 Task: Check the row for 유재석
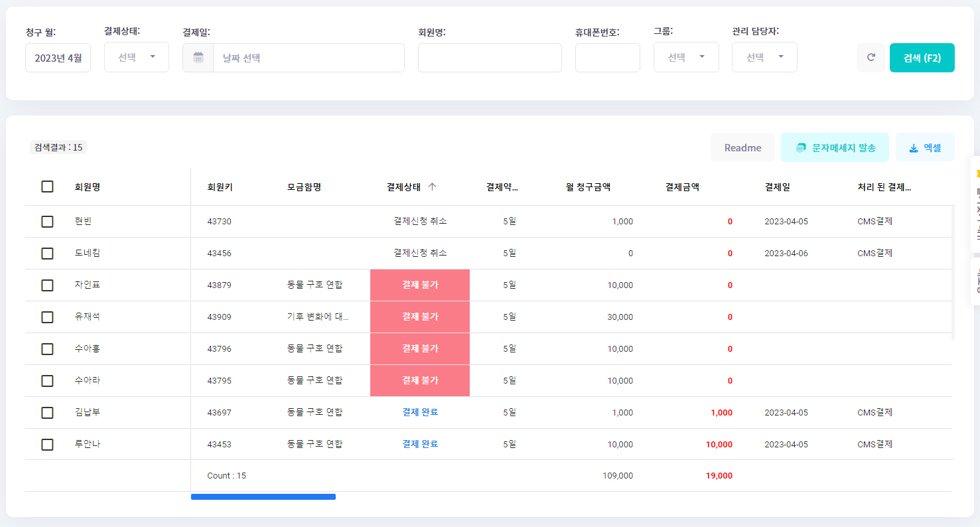[x=47, y=317]
